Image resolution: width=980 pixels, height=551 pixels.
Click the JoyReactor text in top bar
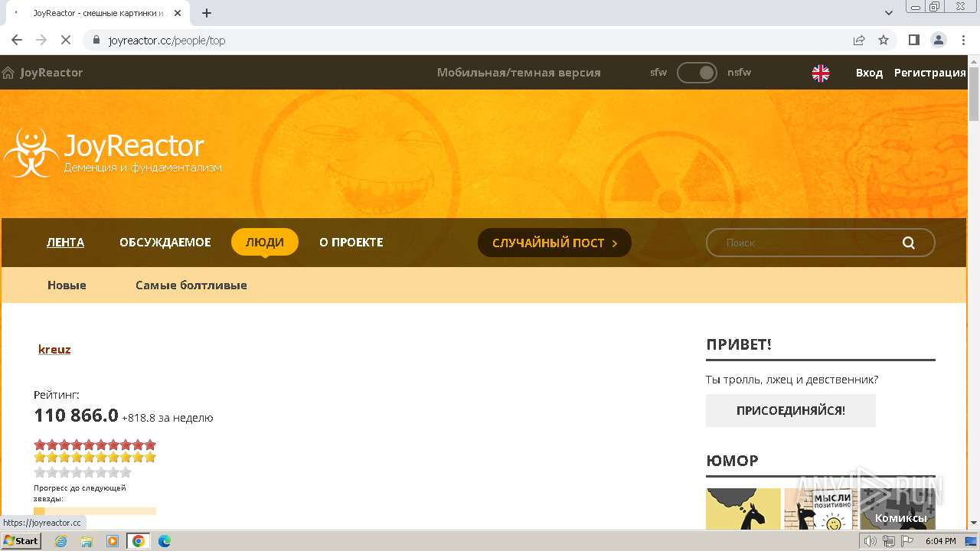point(51,73)
